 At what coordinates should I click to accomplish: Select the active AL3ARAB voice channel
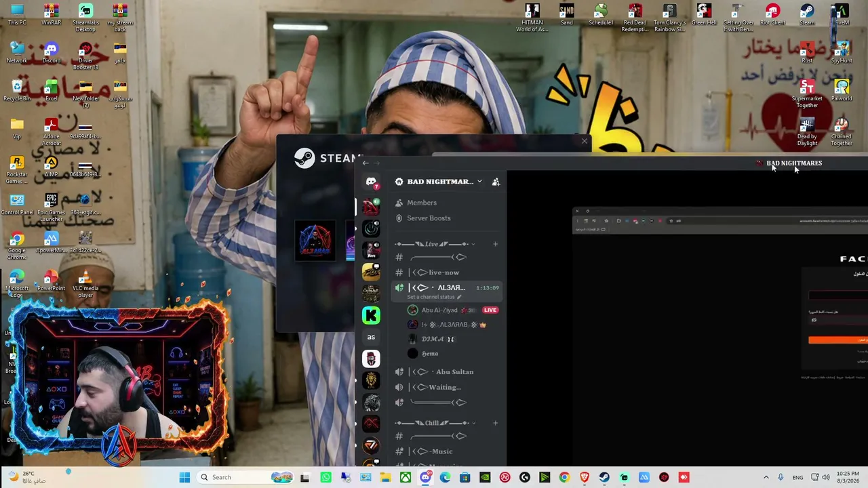[448, 291]
